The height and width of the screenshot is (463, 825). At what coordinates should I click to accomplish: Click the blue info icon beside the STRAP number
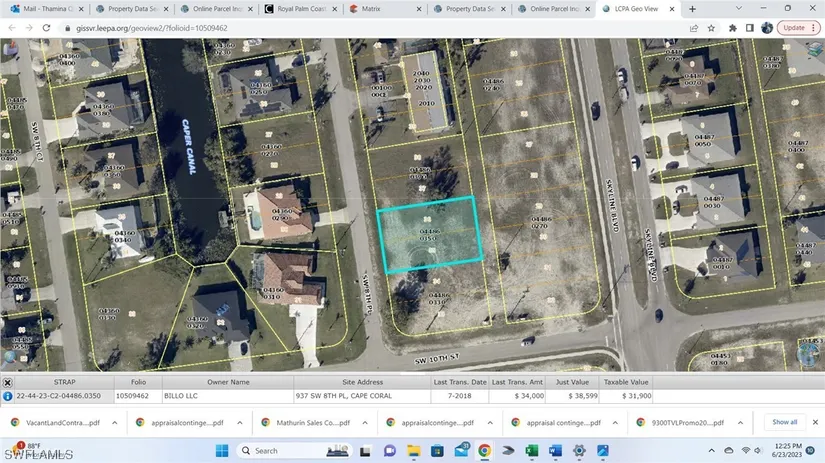(8, 396)
